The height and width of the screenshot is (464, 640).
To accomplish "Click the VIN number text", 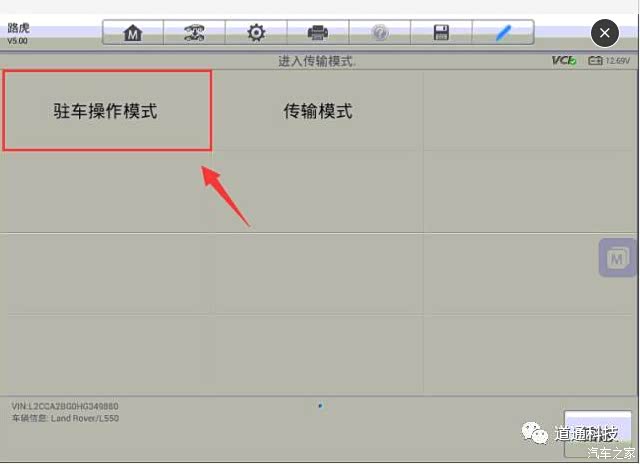I will (65, 406).
